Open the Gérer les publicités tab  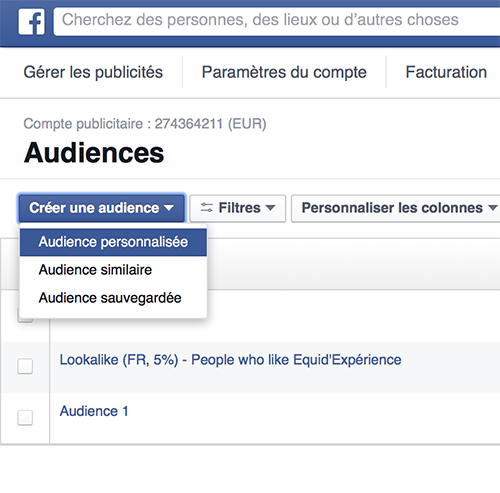[93, 72]
